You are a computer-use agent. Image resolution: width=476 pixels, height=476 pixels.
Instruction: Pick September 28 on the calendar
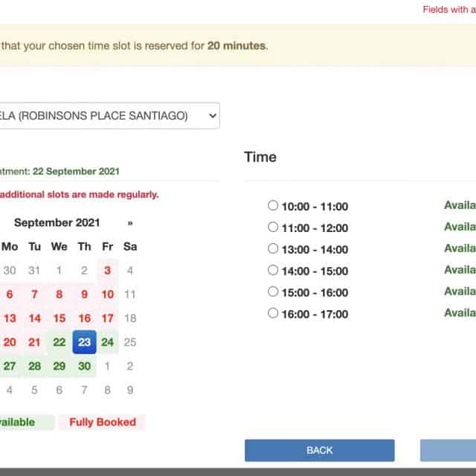35,366
